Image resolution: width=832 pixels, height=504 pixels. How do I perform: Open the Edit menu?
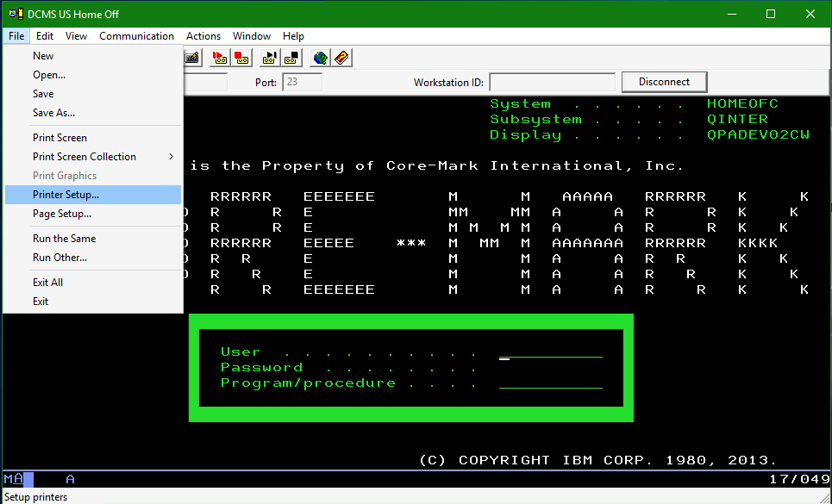[x=45, y=36]
